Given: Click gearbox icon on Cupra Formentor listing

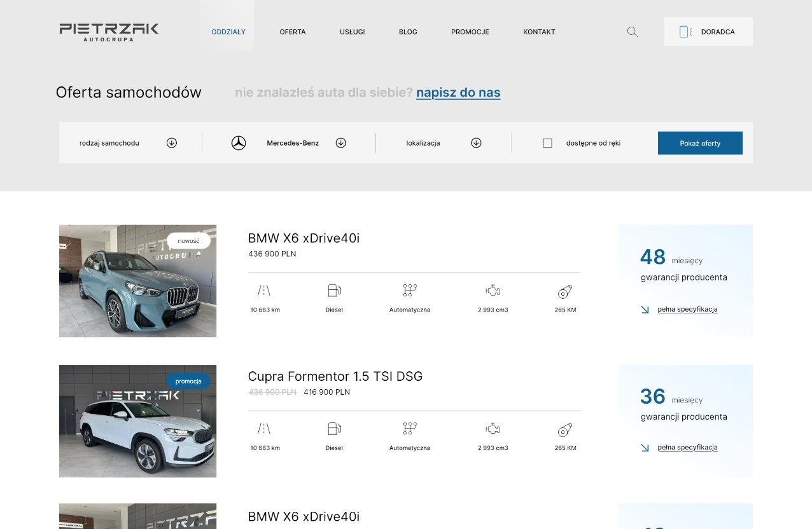Looking at the screenshot, I should pos(410,429).
